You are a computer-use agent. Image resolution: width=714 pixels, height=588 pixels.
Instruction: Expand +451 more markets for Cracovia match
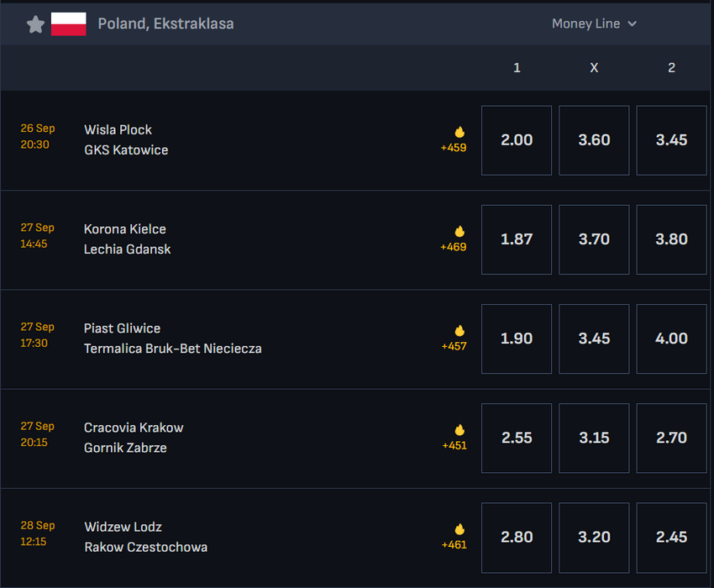(454, 445)
